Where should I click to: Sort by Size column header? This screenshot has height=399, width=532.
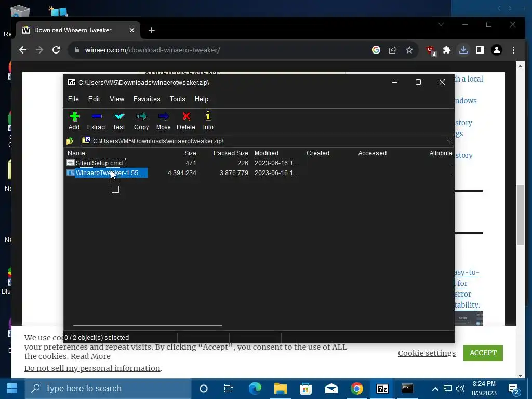tap(190, 153)
